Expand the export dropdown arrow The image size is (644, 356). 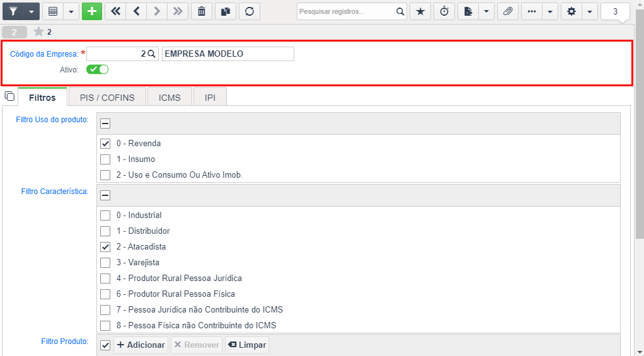(x=486, y=11)
